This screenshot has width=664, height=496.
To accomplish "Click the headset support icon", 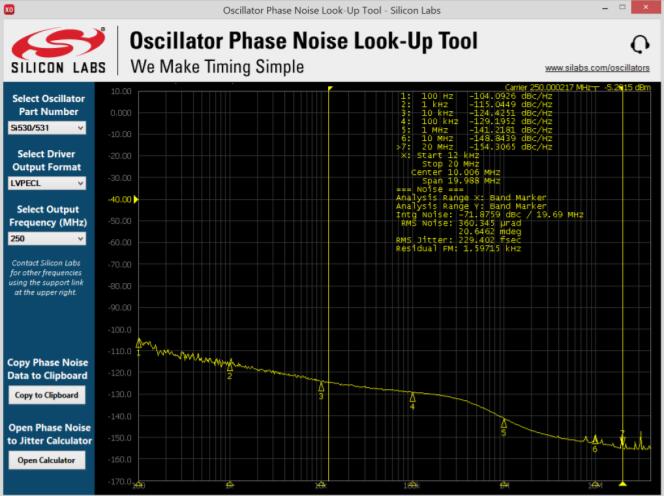I will point(640,44).
